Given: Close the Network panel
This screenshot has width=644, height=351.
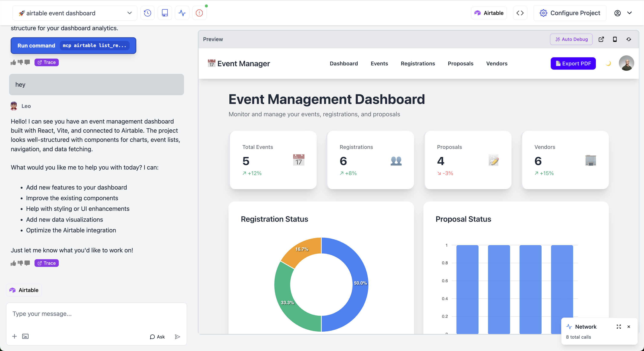Looking at the screenshot, I should click(629, 327).
